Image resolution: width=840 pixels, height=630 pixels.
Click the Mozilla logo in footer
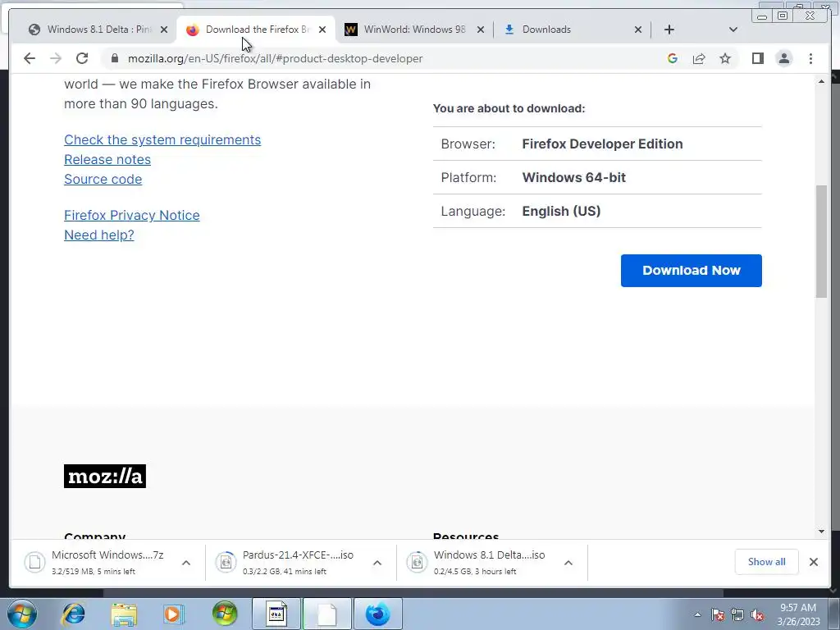point(105,477)
